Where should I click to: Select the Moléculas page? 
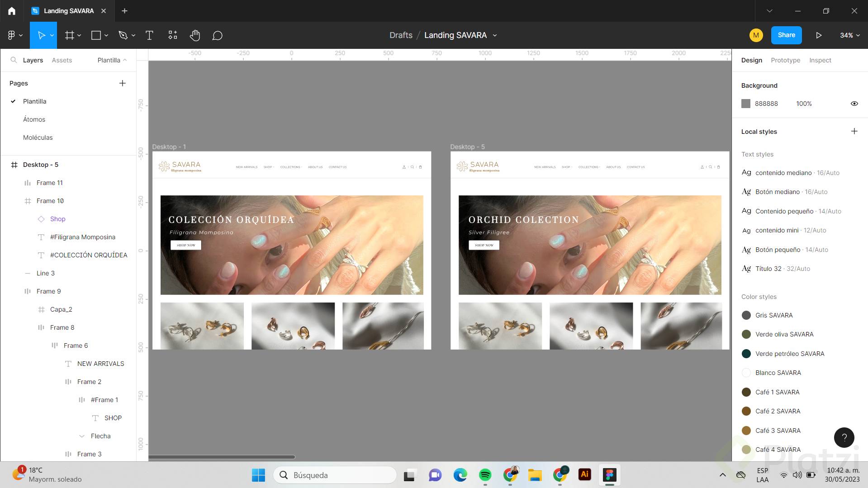click(x=38, y=137)
